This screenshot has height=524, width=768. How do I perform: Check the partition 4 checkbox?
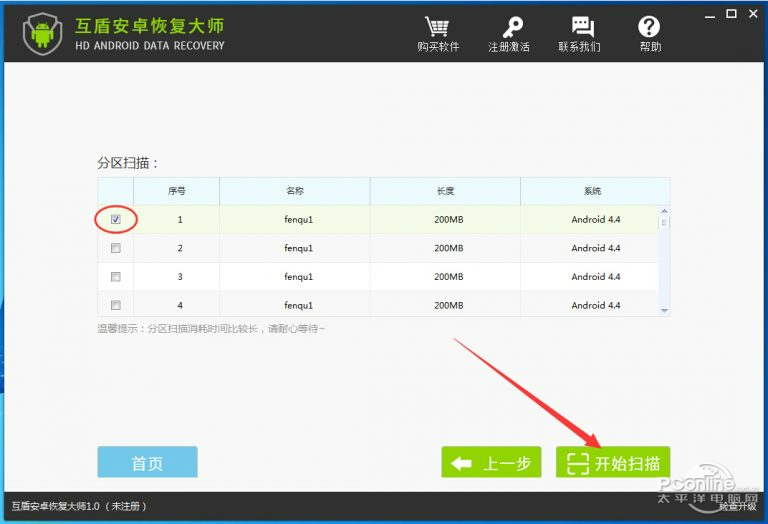click(116, 305)
